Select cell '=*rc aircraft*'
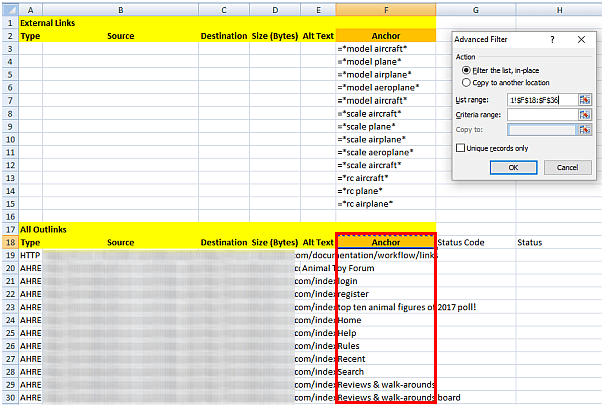Screen dimensions: 604x407 pyautogui.click(x=386, y=178)
